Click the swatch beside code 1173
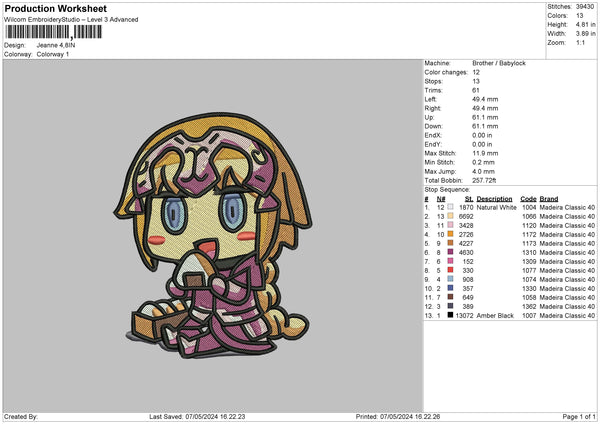This screenshot has height=424, width=600. 450,243
